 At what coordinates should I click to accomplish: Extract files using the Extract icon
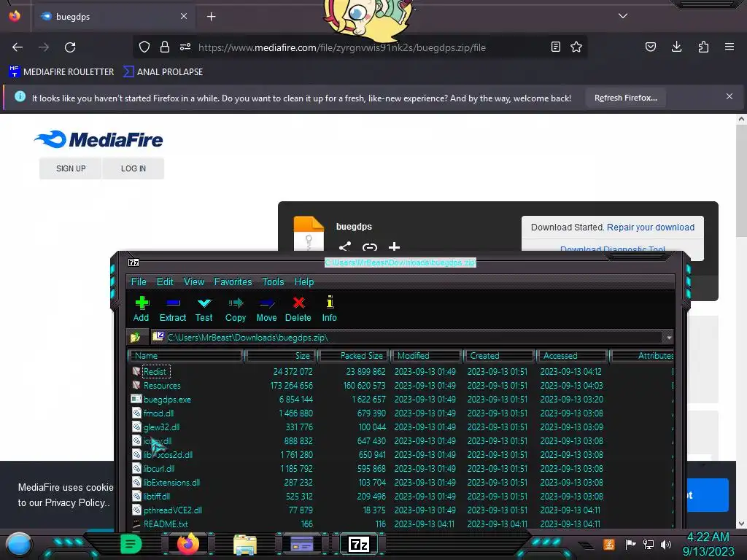pyautogui.click(x=172, y=309)
